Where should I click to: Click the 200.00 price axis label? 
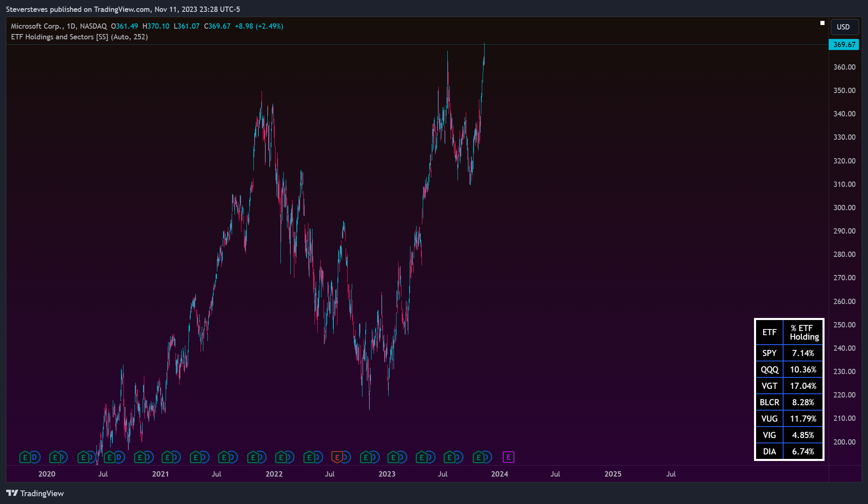coord(844,442)
